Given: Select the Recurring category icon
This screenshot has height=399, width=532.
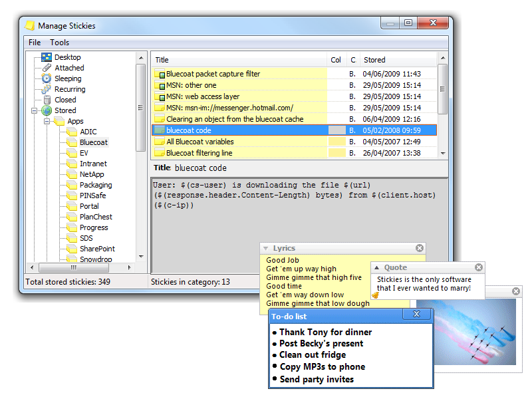Looking at the screenshot, I should pos(47,89).
